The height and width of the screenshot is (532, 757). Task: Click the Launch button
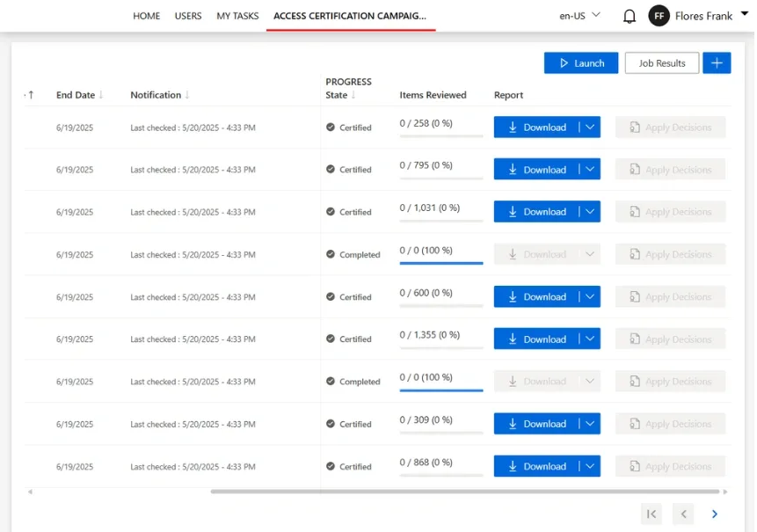click(x=583, y=63)
